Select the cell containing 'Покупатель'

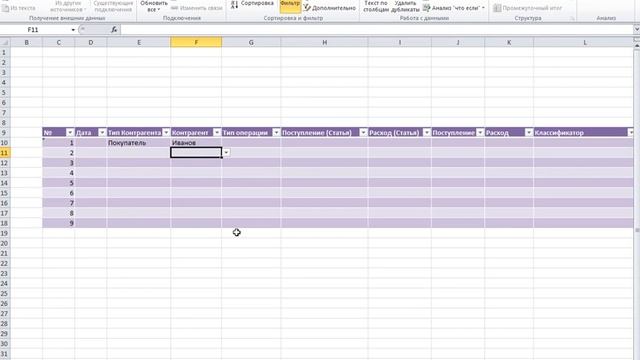[x=139, y=143]
